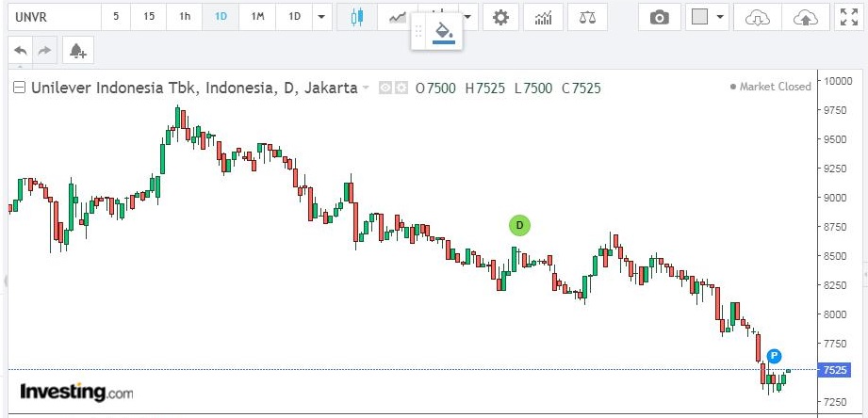Image resolution: width=868 pixels, height=418 pixels.
Task: Select the candlestick chart style icon
Action: [357, 17]
